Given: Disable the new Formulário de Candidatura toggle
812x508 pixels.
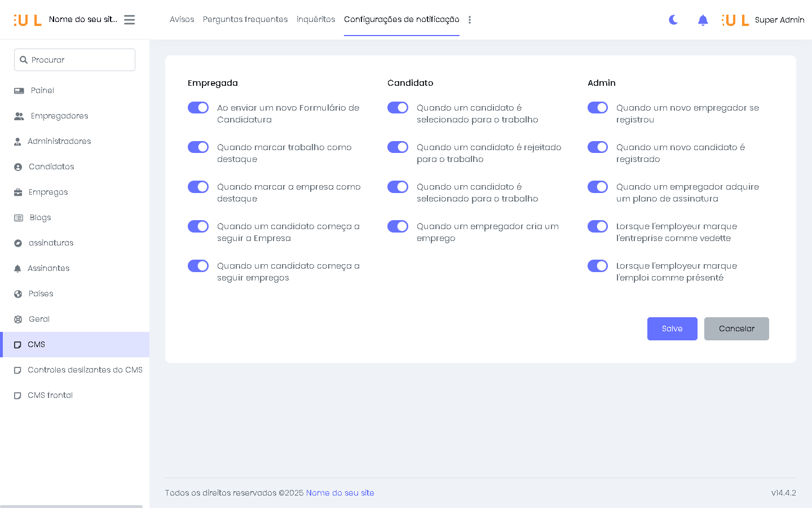Looking at the screenshot, I should (x=198, y=108).
